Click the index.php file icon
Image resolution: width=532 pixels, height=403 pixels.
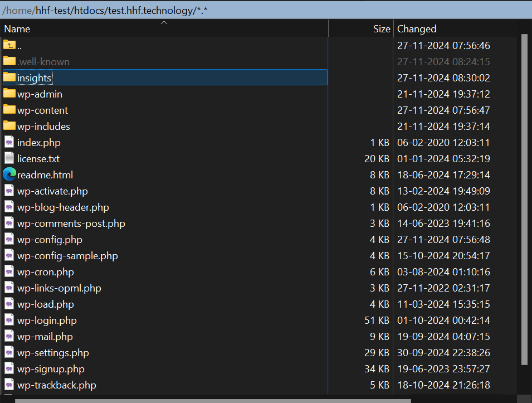[x=9, y=142]
